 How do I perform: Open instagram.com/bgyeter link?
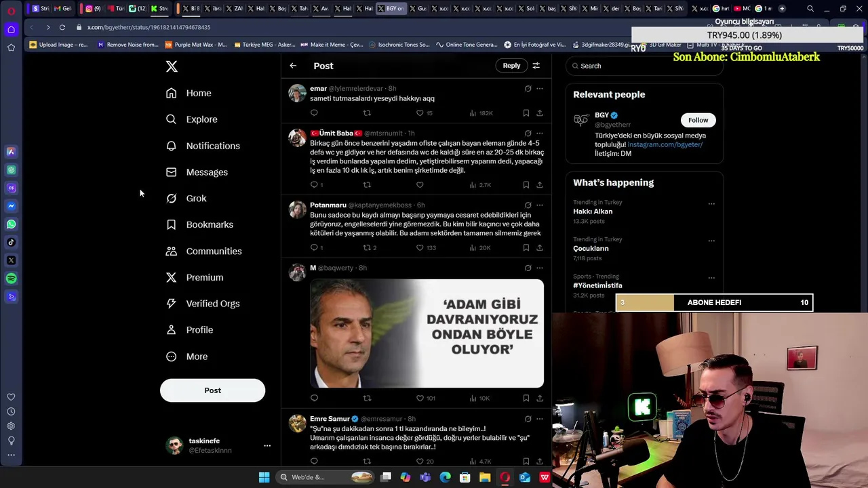click(665, 144)
